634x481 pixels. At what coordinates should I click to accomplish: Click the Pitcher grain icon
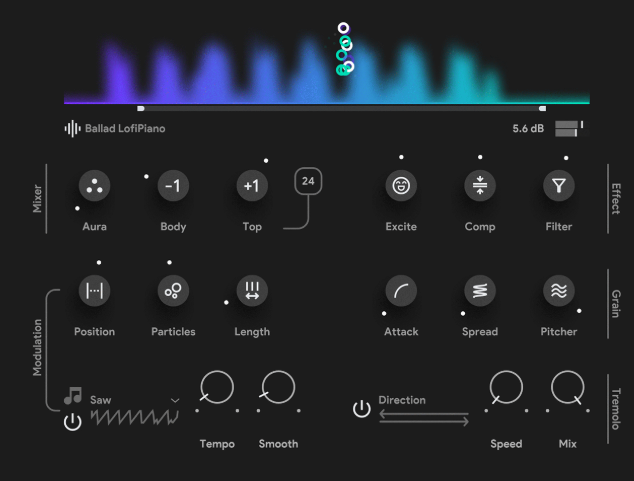[559, 290]
